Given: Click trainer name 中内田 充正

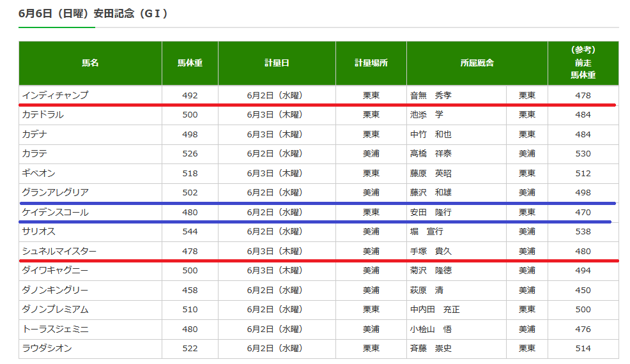Looking at the screenshot, I should click(434, 310).
